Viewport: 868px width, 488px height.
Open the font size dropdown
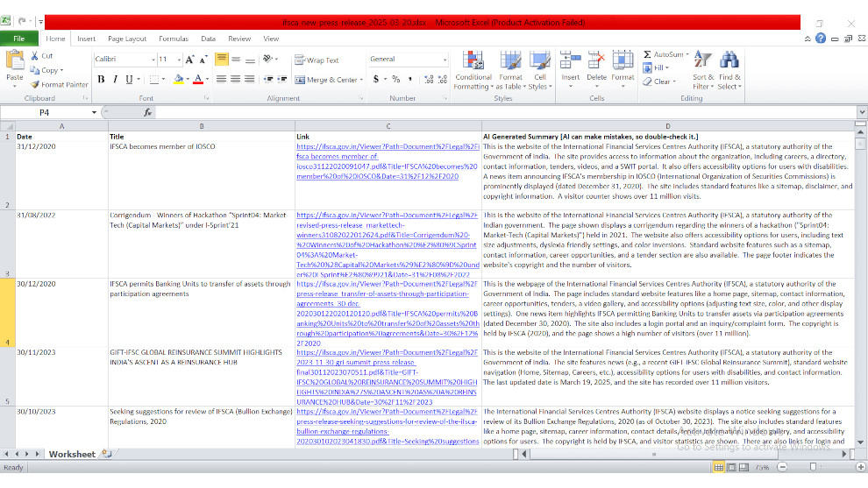(180, 60)
